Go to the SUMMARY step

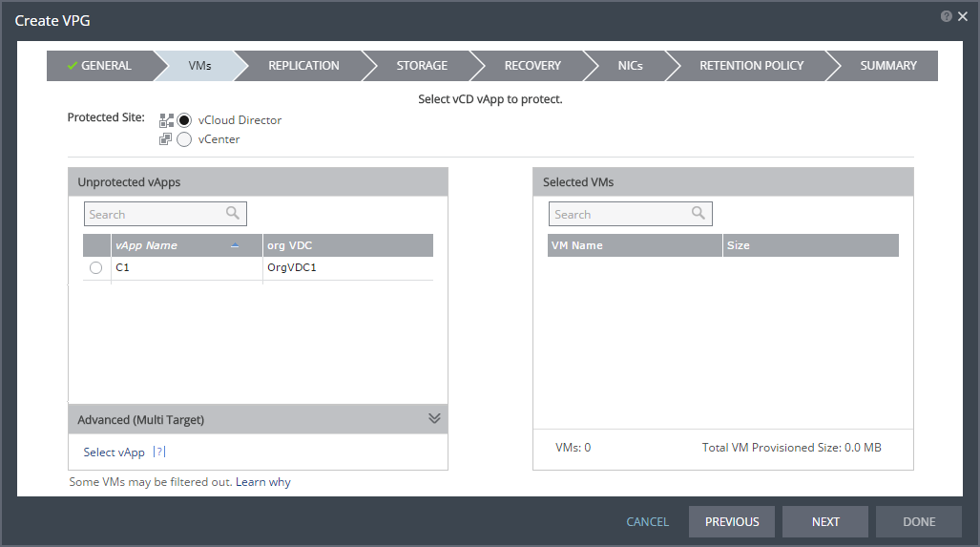888,66
